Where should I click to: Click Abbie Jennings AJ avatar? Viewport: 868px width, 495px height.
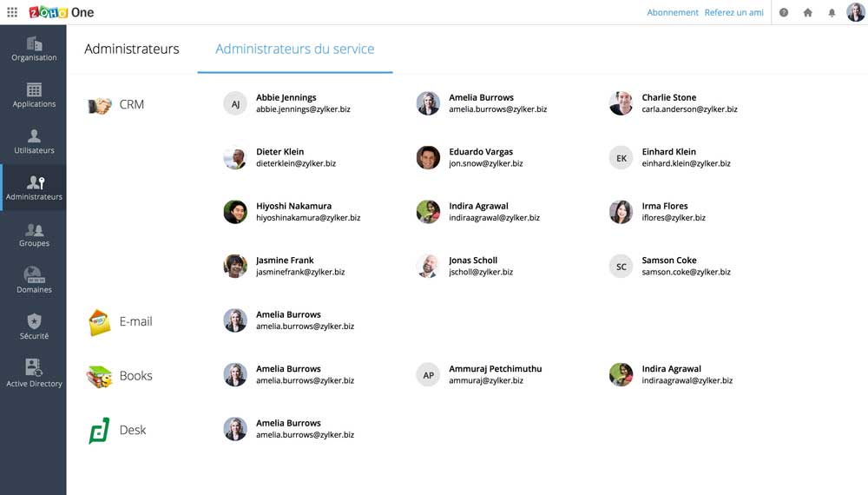click(235, 103)
